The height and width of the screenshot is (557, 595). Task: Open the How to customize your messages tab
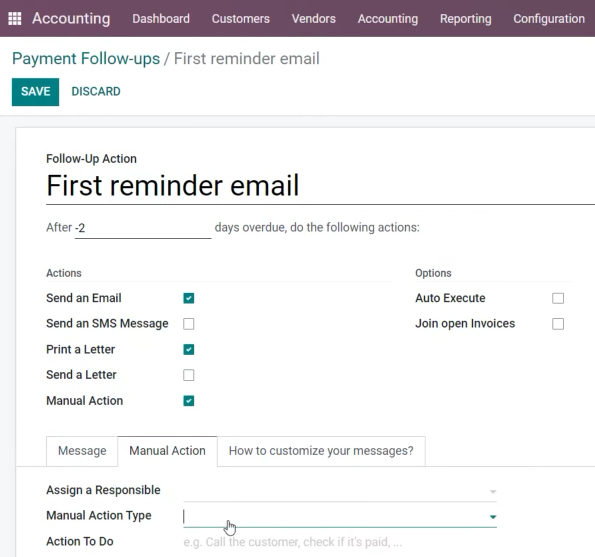click(321, 451)
